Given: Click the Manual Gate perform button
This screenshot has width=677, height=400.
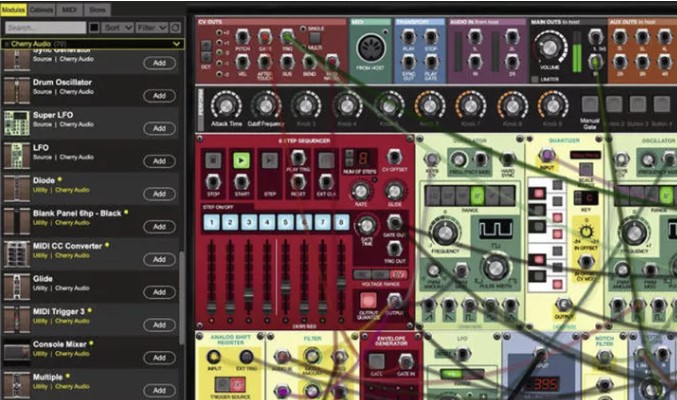Looking at the screenshot, I should click(x=590, y=105).
